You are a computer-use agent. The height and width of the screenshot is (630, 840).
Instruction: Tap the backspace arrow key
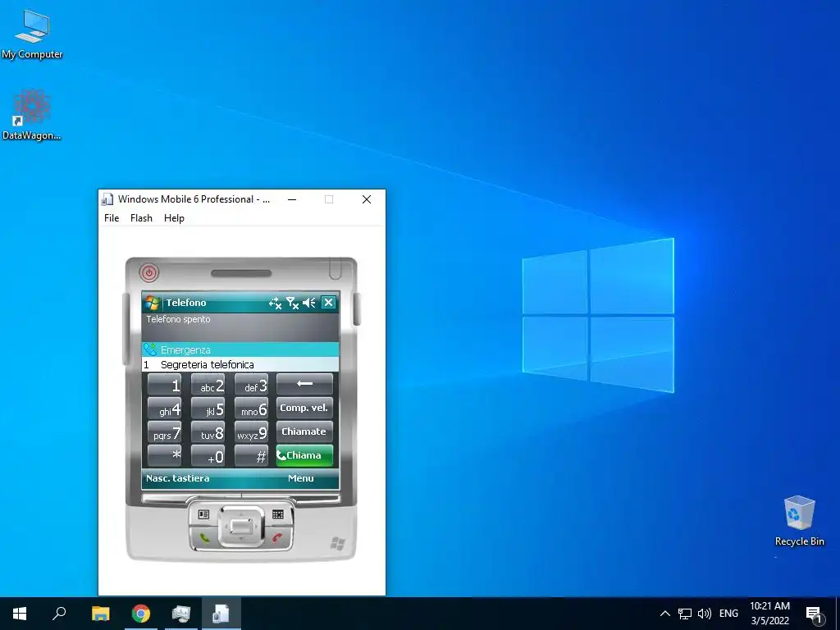pyautogui.click(x=304, y=384)
